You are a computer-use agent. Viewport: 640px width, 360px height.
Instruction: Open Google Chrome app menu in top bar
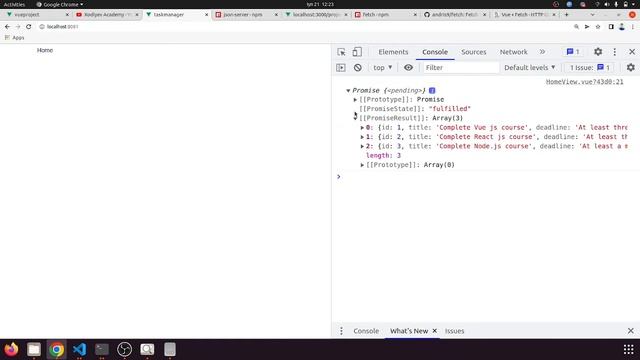click(x=60, y=4)
